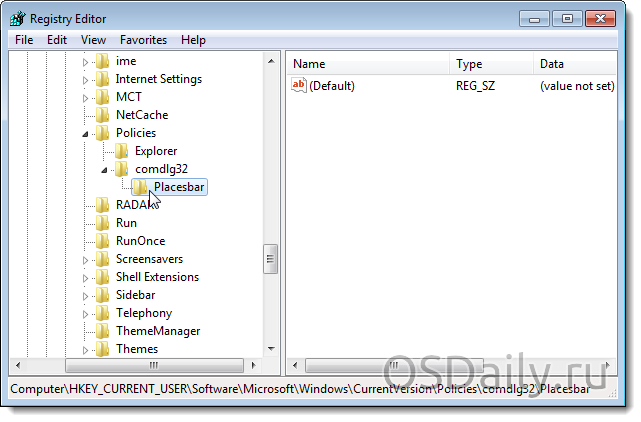This screenshot has width=641, height=422.
Task: Select the RunOnce registry key
Action: tap(140, 241)
